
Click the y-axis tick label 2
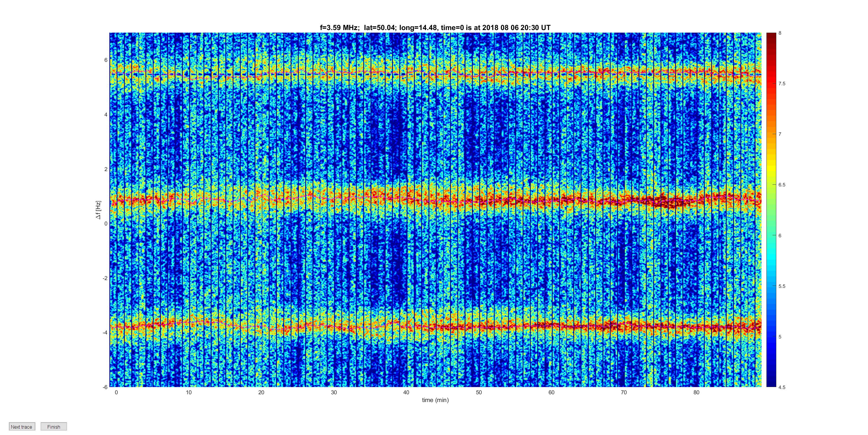coord(106,169)
